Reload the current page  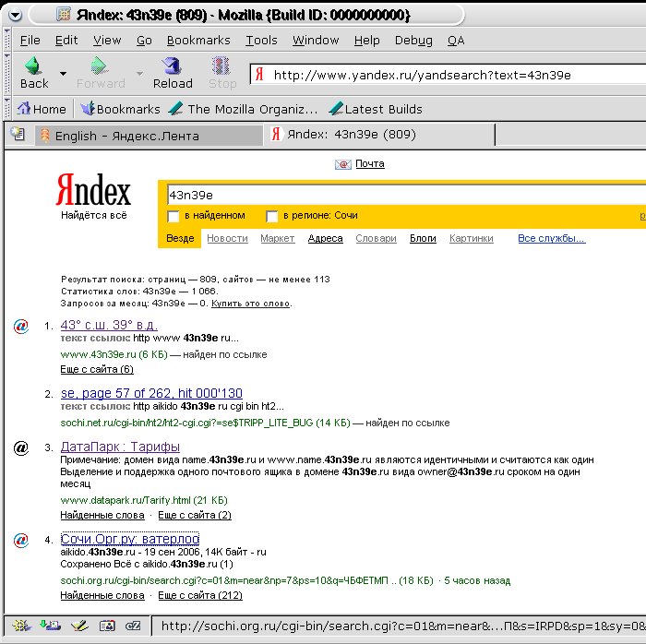point(173,73)
